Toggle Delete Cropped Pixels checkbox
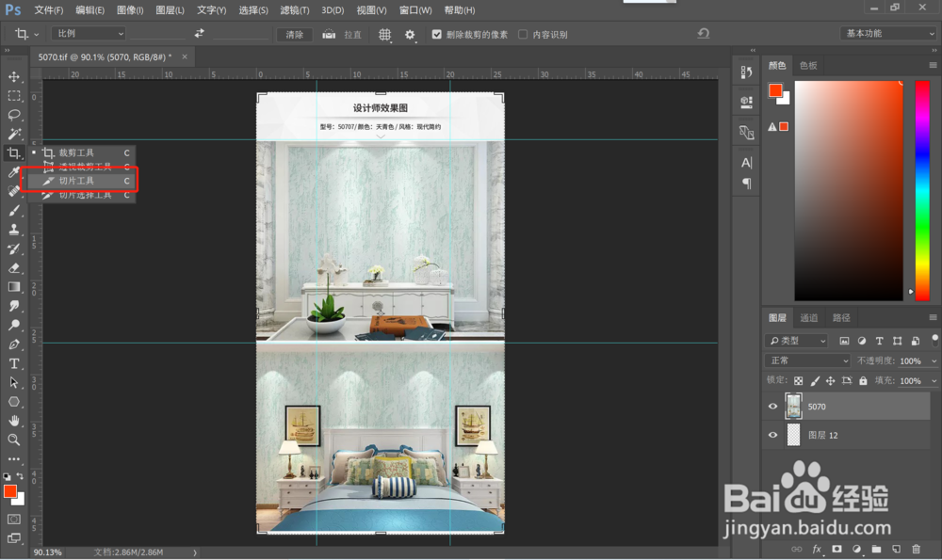This screenshot has height=560, width=942. 437,34
